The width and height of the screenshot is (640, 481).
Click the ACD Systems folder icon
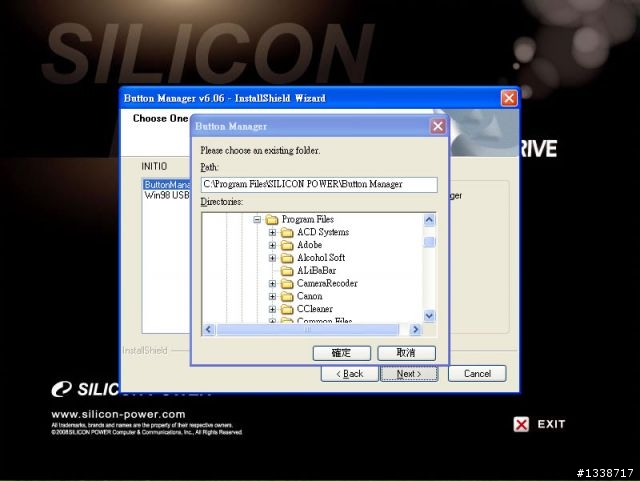(x=287, y=233)
